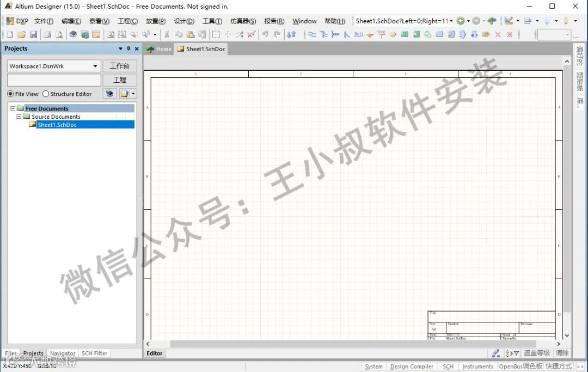Click the move selection cross icon
Image resolution: width=588 pixels, height=372 pixels.
tap(228, 34)
